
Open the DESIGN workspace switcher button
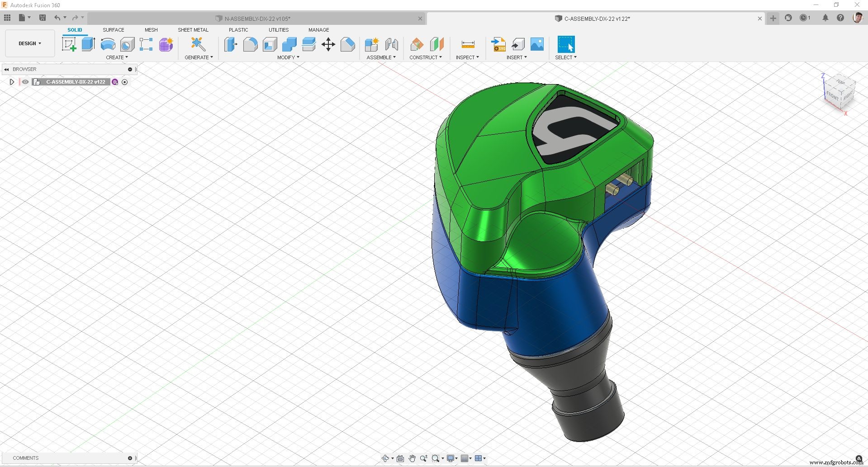point(29,43)
